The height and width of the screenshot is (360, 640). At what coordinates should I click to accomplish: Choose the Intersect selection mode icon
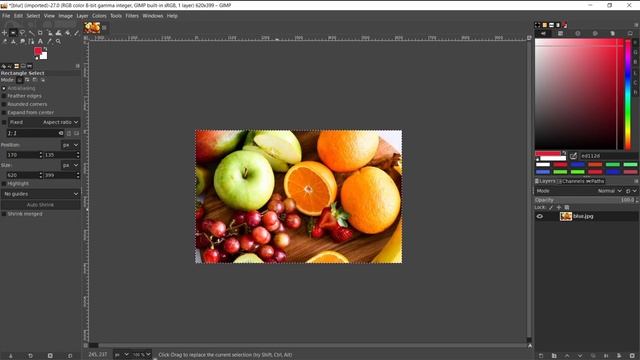(43, 80)
